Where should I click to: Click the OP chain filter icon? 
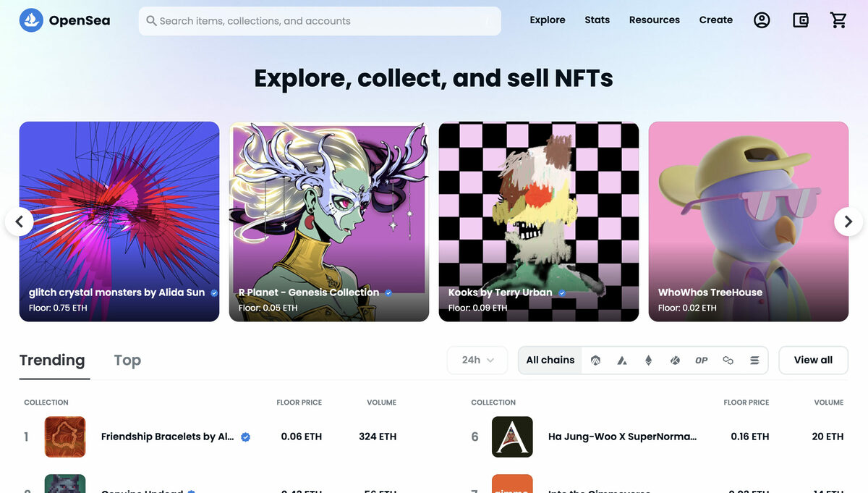(701, 360)
